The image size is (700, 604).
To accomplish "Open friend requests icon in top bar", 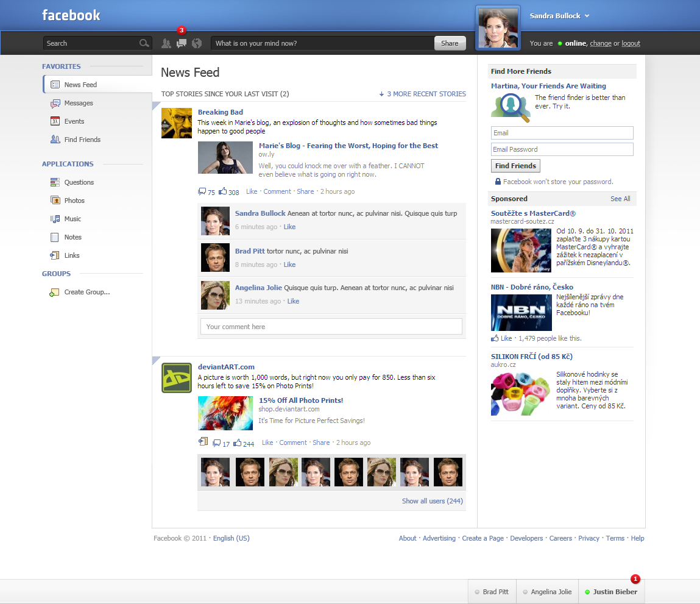I will [166, 43].
